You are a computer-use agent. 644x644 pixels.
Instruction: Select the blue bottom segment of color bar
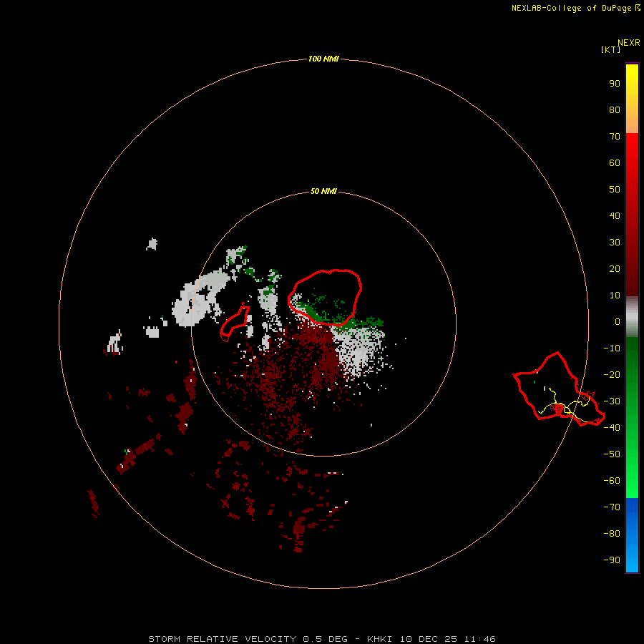(x=632, y=535)
